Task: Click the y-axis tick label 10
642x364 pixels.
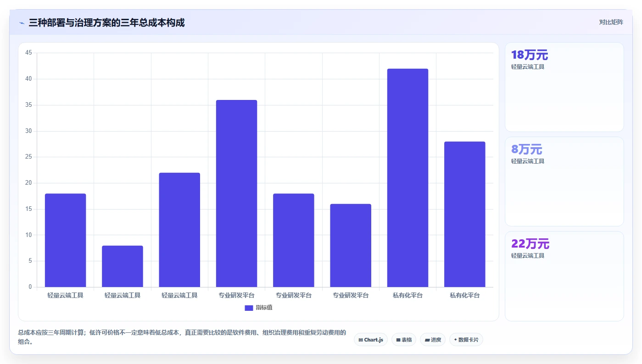Action: [x=28, y=235]
